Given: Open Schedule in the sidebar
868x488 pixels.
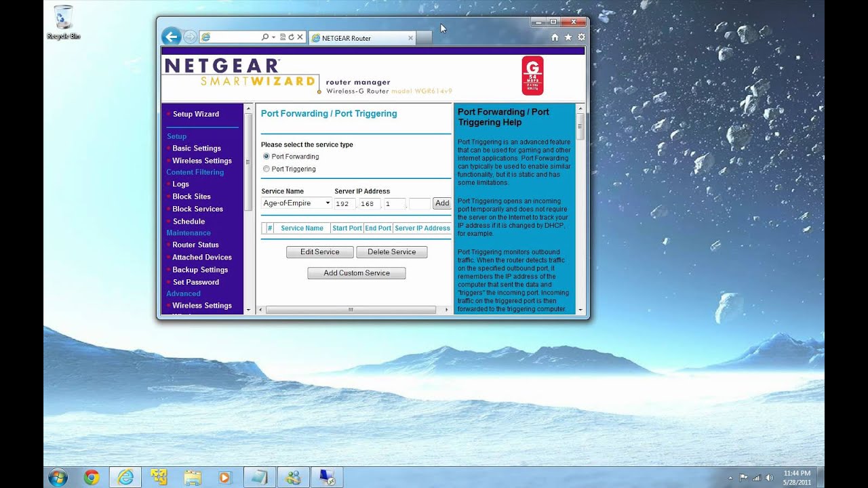Looking at the screenshot, I should point(189,221).
